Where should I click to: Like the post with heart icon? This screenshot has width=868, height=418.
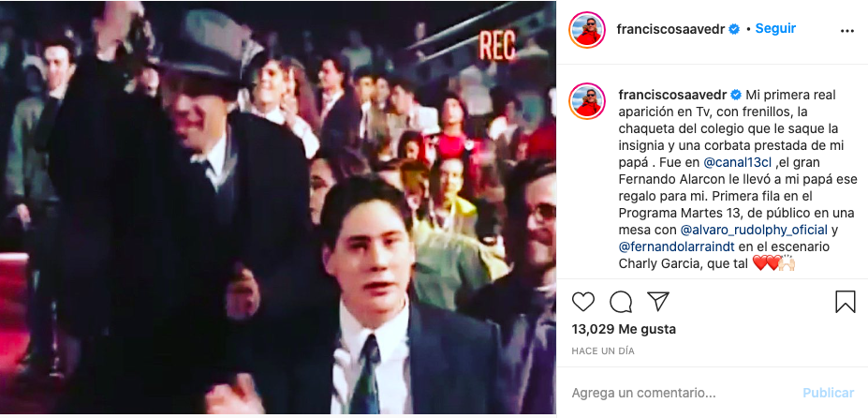pos(582,302)
